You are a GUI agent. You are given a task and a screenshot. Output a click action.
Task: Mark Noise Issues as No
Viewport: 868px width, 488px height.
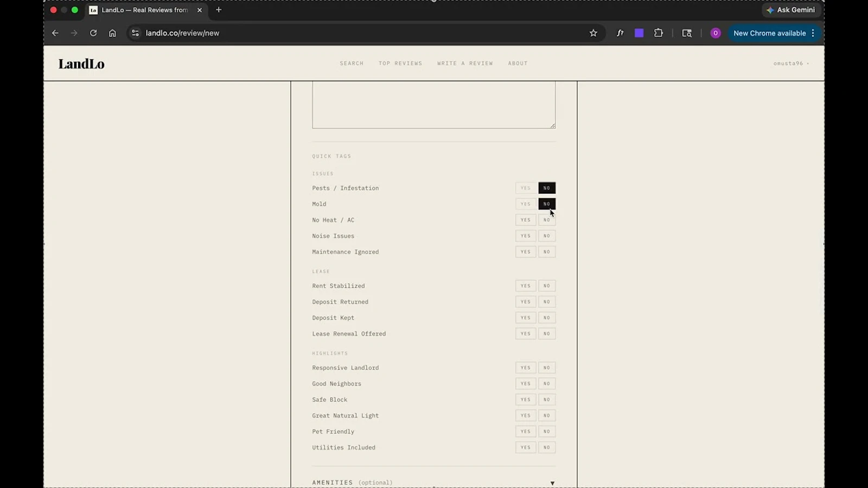point(547,236)
